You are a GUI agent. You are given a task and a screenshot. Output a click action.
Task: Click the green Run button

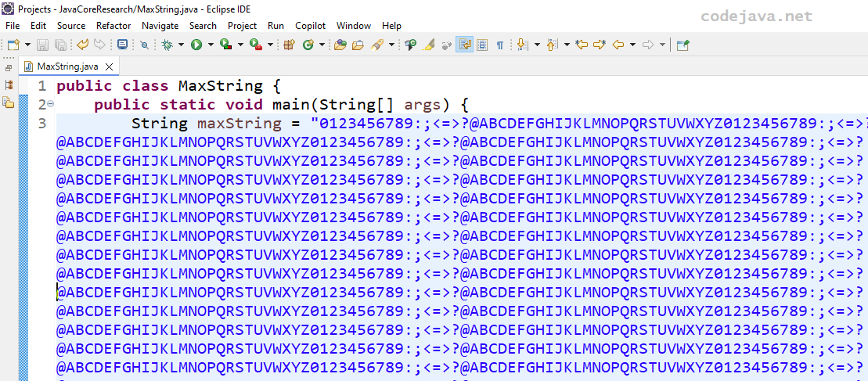tap(196, 45)
